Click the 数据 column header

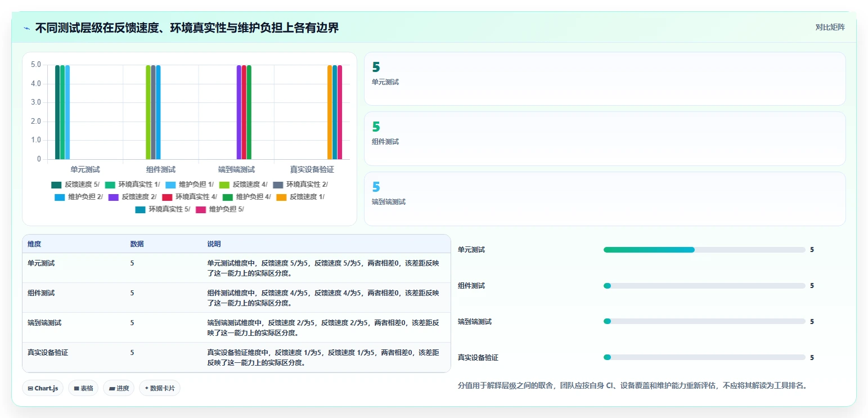(x=137, y=244)
